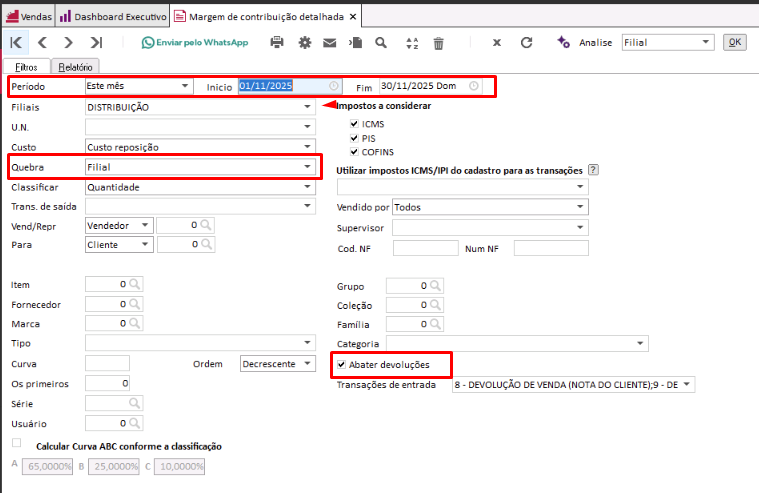Open the Ordem Decrescente dropdown
The image size is (759, 493).
pos(307,364)
